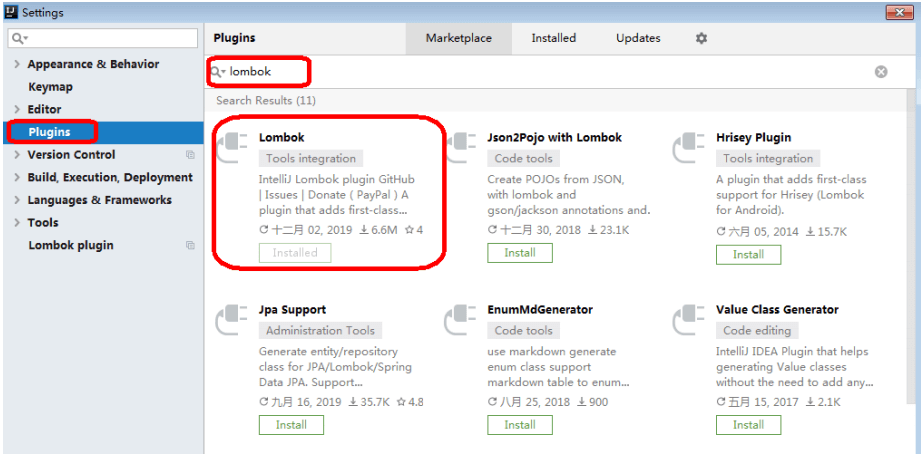Expand Appearance & Behavior settings node
The image size is (921, 454).
click(x=17, y=64)
